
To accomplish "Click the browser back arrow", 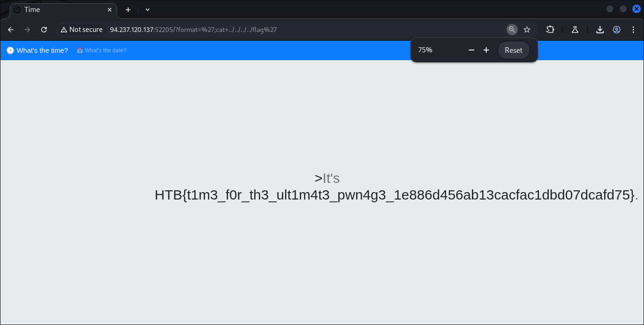I will 11,30.
